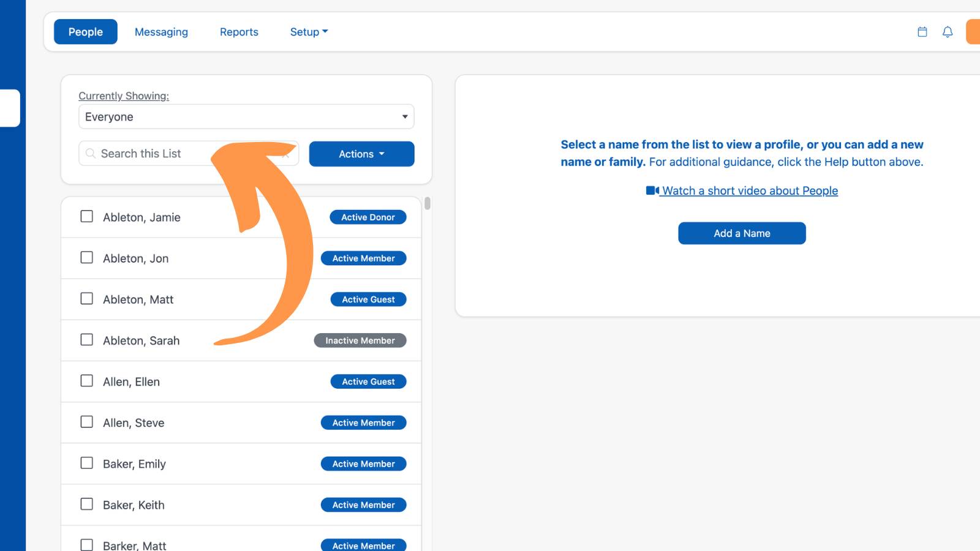Screen dimensions: 980x551
Task: Click Active Member badge for Baker, Emily
Action: [364, 464]
